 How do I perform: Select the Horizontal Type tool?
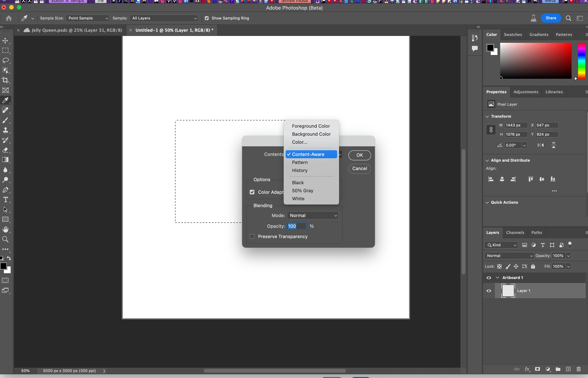point(5,200)
